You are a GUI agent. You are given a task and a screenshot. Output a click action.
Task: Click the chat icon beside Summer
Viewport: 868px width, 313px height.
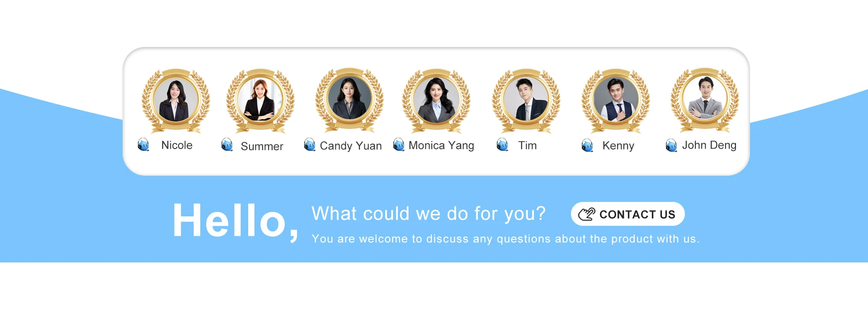[227, 145]
